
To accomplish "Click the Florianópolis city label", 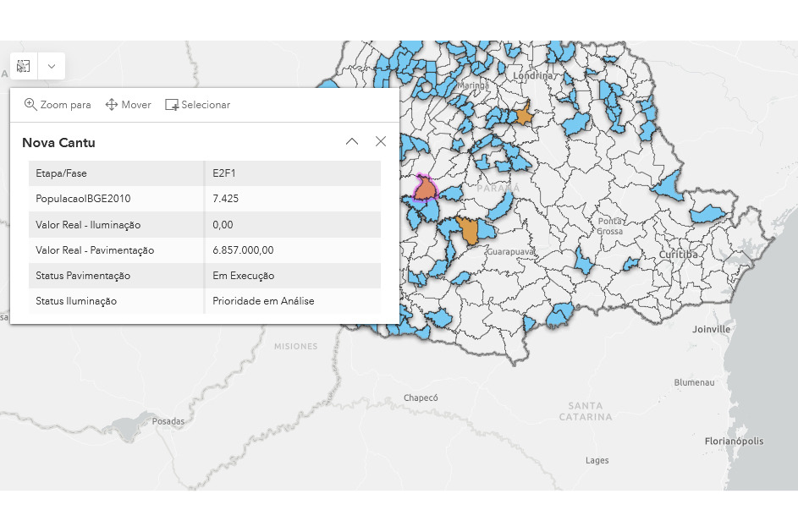I will (734, 442).
